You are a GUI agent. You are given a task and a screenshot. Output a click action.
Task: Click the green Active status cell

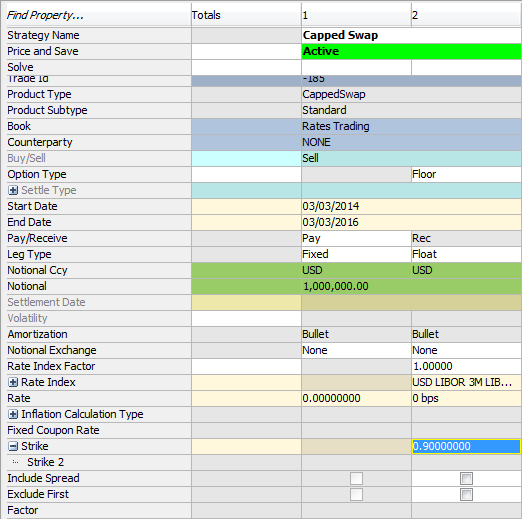point(411,51)
